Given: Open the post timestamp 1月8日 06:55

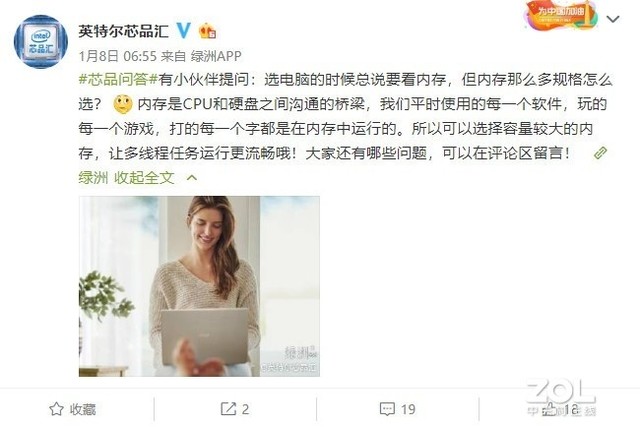Looking at the screenshot, I should point(118,56).
